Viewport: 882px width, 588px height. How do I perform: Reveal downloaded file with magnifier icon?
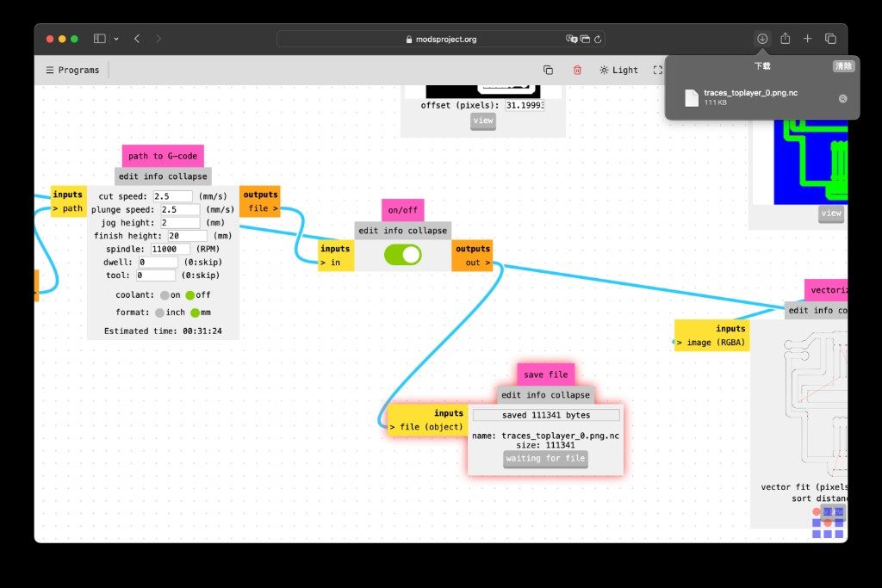pos(842,98)
